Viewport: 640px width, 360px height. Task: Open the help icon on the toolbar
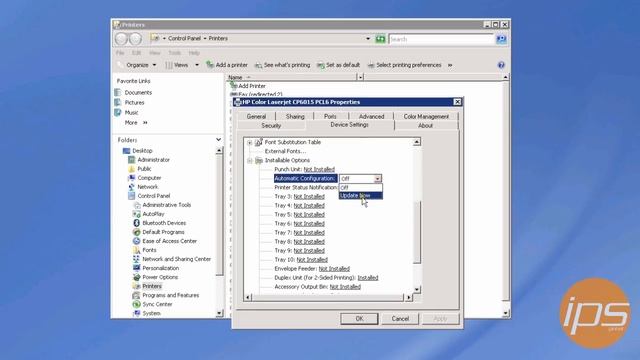pos(501,65)
